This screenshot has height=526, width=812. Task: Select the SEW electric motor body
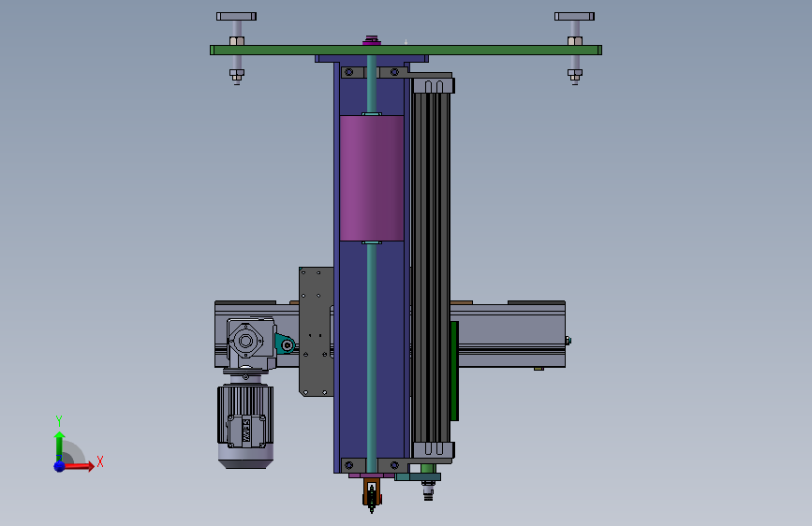[245, 426]
